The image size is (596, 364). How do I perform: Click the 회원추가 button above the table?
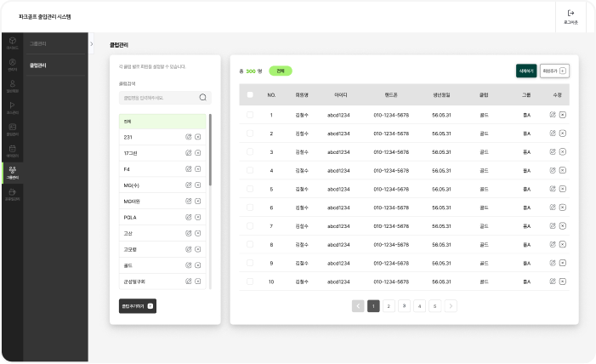click(554, 71)
